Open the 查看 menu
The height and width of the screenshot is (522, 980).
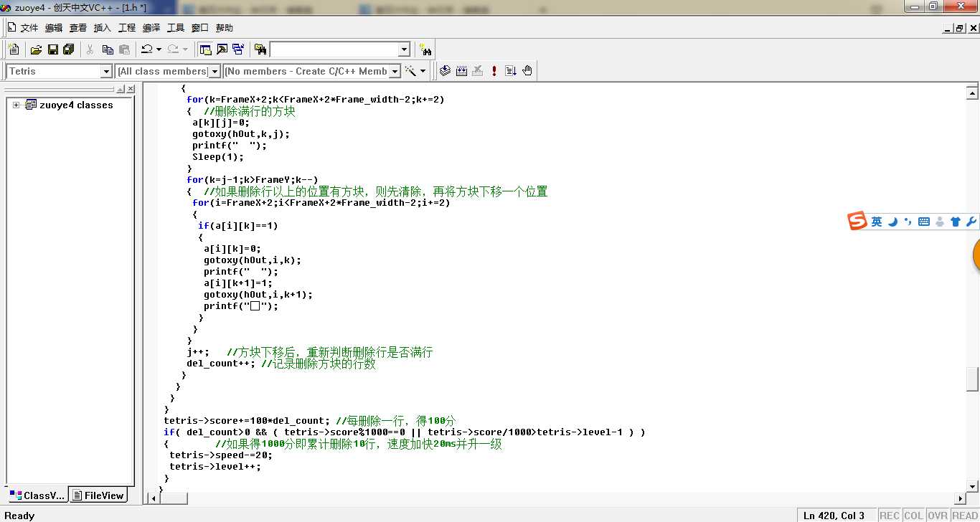(x=78, y=28)
